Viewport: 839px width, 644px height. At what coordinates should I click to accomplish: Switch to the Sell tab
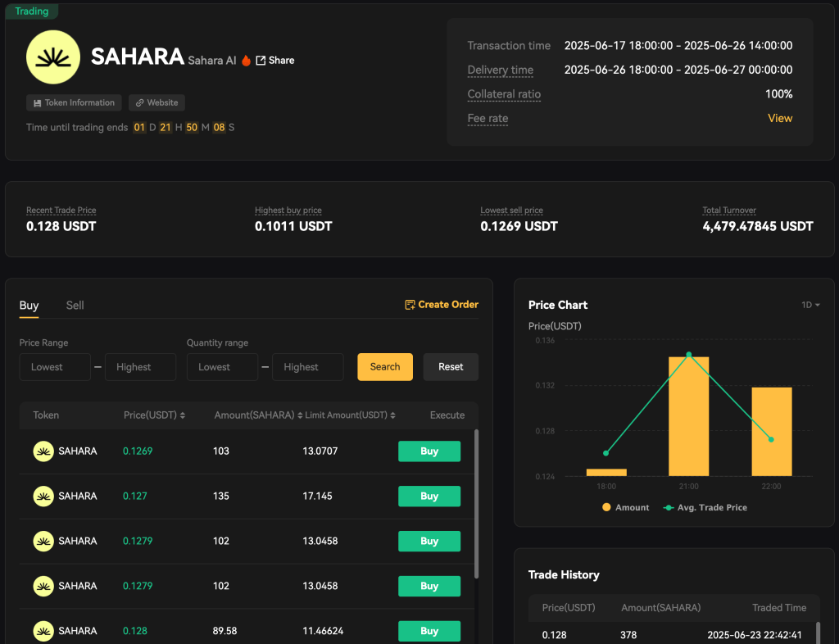75,305
